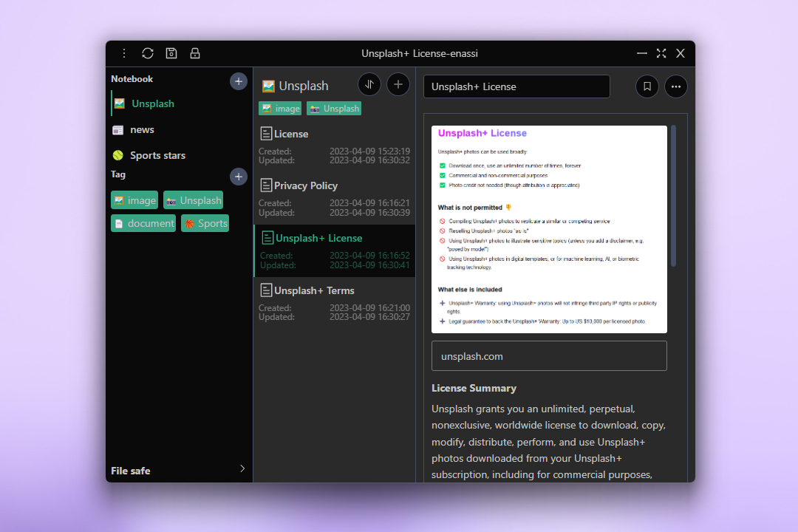Image resolution: width=798 pixels, height=532 pixels.
Task: Click the Unsplash+ License list item icon
Action: [x=267, y=238]
